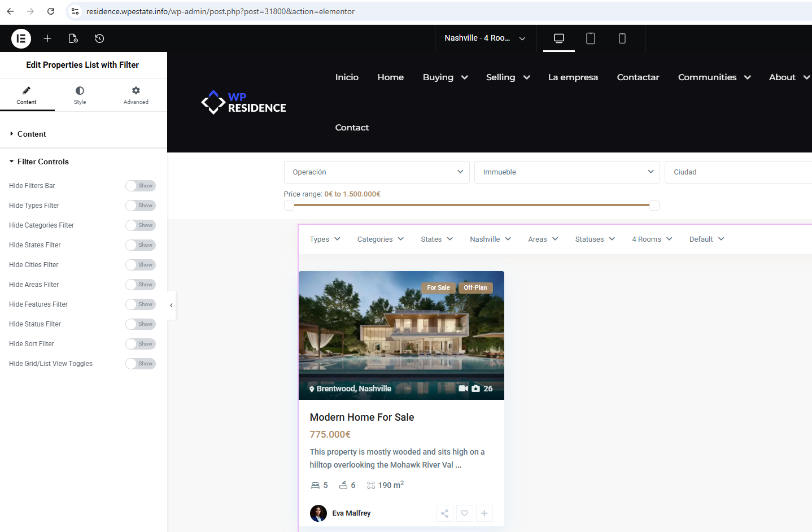Add element with plus icon

click(x=47, y=38)
